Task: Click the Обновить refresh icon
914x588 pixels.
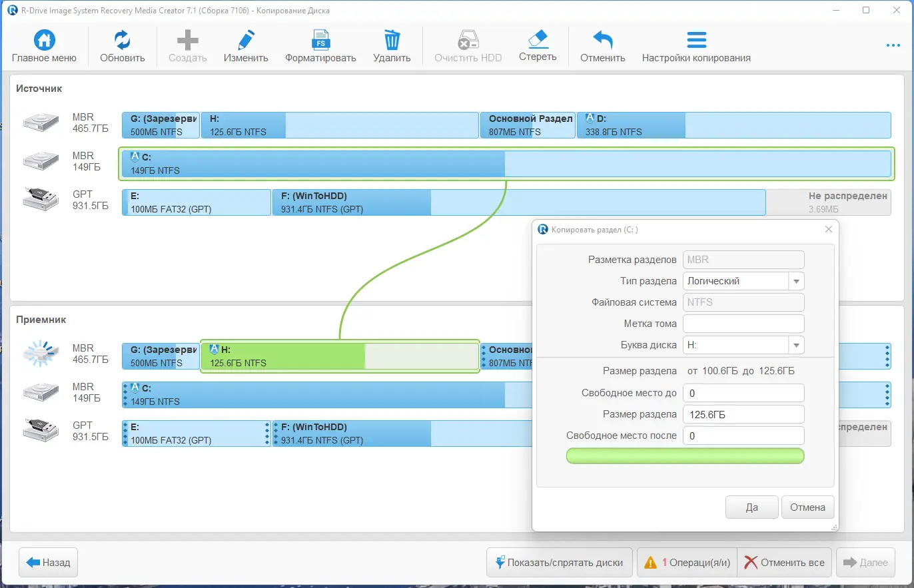Action: tap(123, 41)
